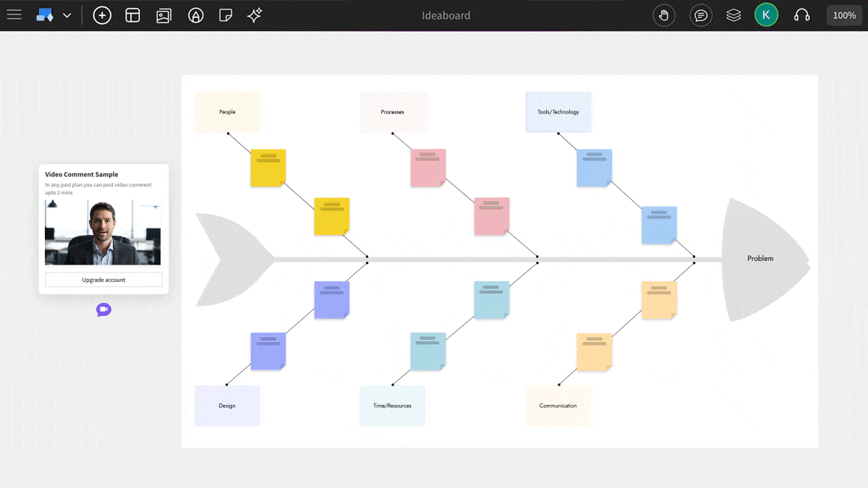Select the sticky note tool
Screen dimensions: 868x488
(x=226, y=14)
